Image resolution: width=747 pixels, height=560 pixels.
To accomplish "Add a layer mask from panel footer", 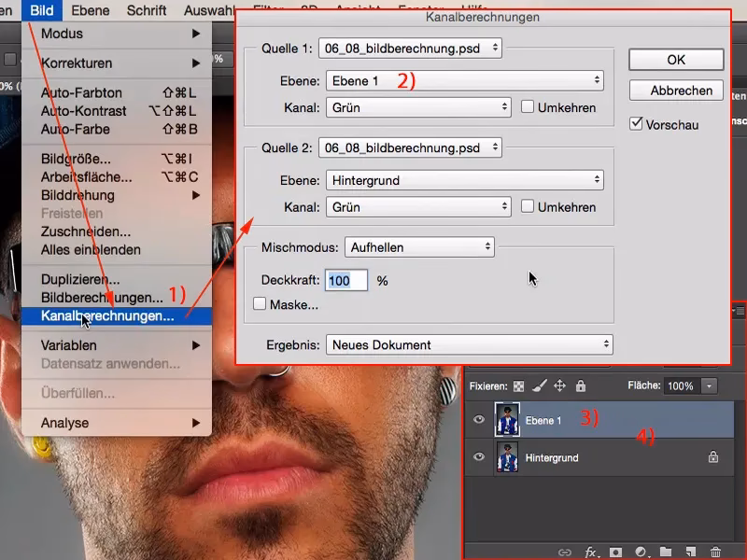I will (616, 553).
